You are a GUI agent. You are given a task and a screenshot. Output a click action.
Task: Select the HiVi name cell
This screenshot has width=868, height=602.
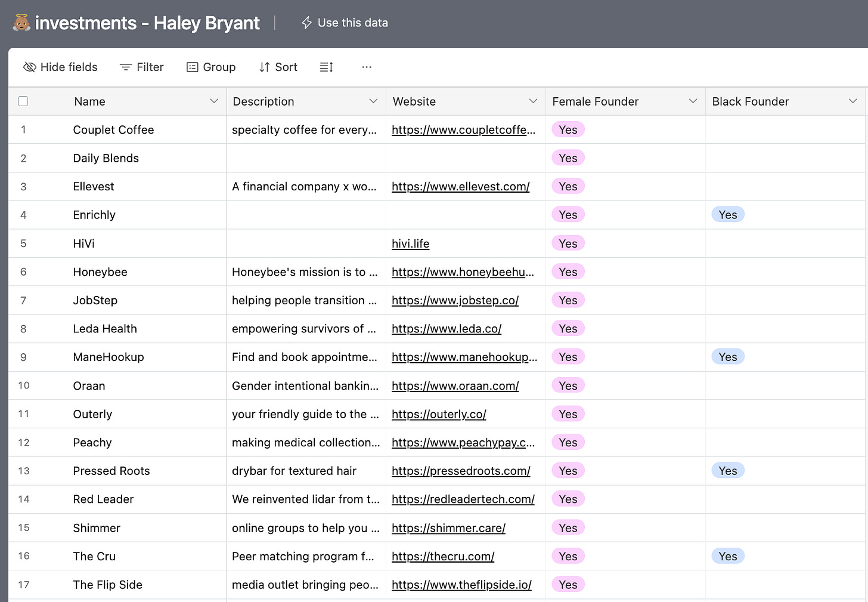(147, 243)
